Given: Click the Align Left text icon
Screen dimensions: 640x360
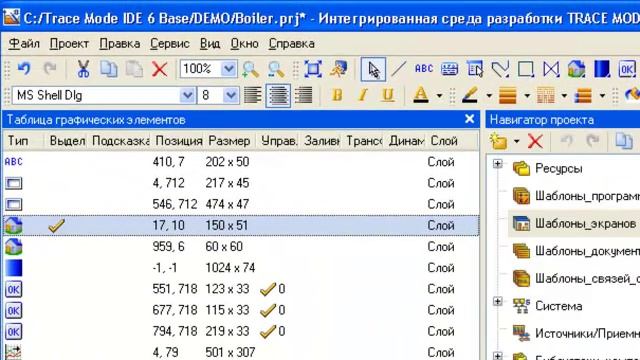Looking at the screenshot, I should tap(253, 96).
